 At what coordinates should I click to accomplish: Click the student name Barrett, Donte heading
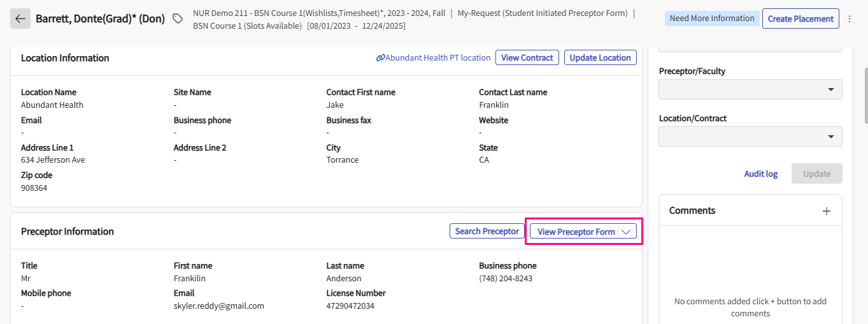[100, 19]
